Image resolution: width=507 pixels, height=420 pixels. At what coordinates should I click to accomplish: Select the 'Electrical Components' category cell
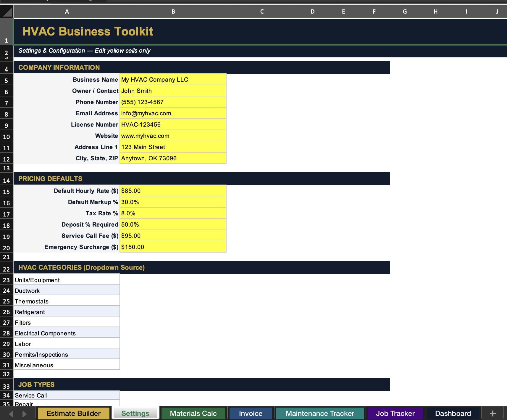(67, 333)
